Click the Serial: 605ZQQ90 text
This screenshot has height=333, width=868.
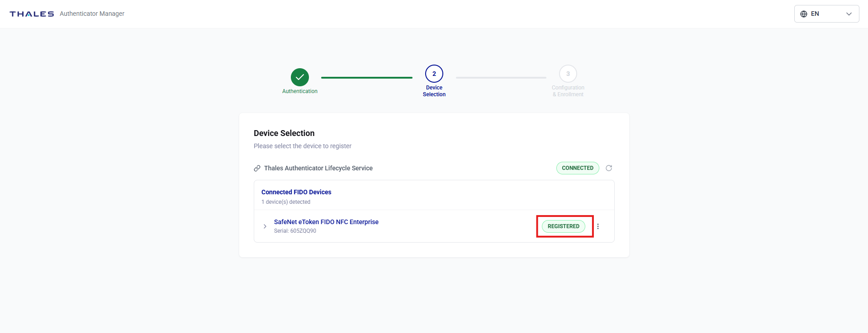[x=295, y=231]
